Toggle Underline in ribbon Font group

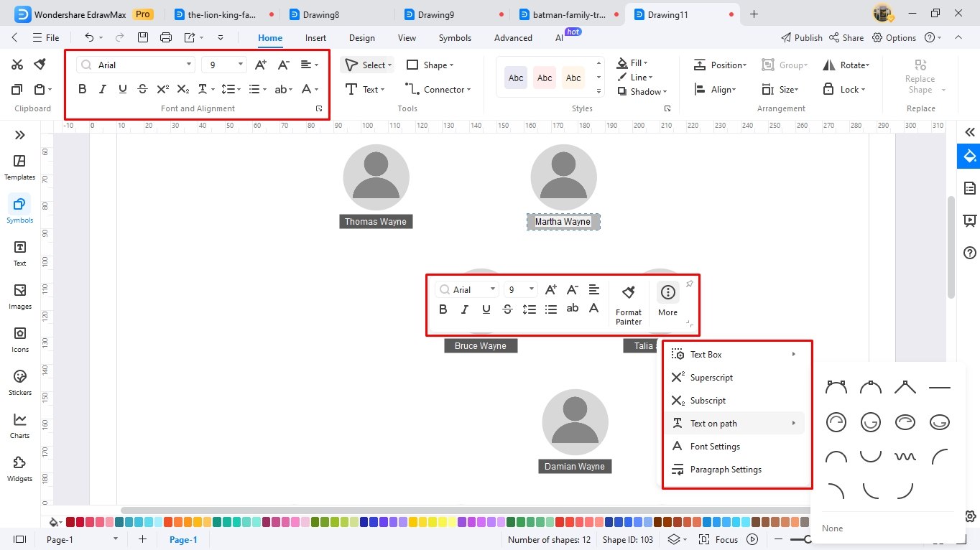coord(122,89)
